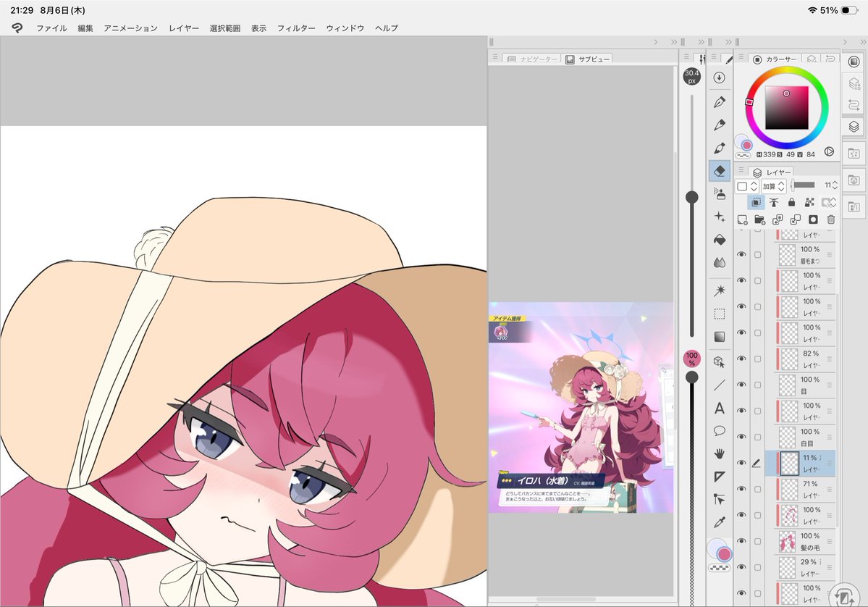Select the Eyedropper tool
868x607 pixels.
tap(719, 522)
